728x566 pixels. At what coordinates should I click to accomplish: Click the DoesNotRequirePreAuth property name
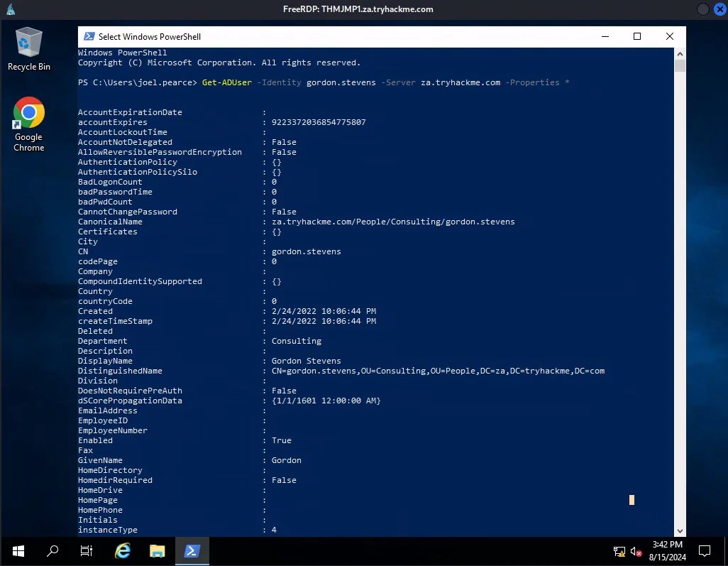pos(130,391)
